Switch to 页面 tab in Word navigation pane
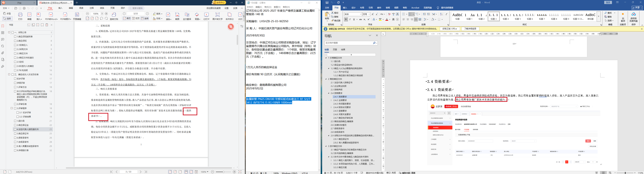The image size is (644, 174). pyautogui.click(x=335, y=50)
